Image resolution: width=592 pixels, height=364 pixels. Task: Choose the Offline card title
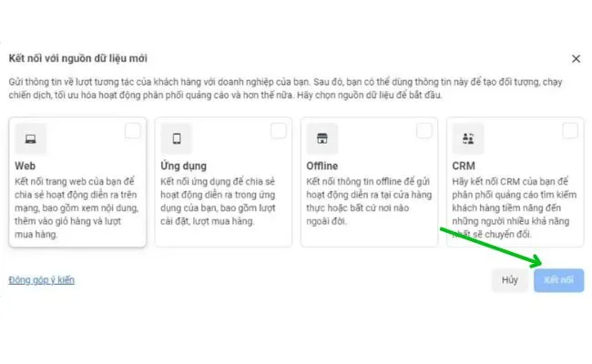[322, 167]
